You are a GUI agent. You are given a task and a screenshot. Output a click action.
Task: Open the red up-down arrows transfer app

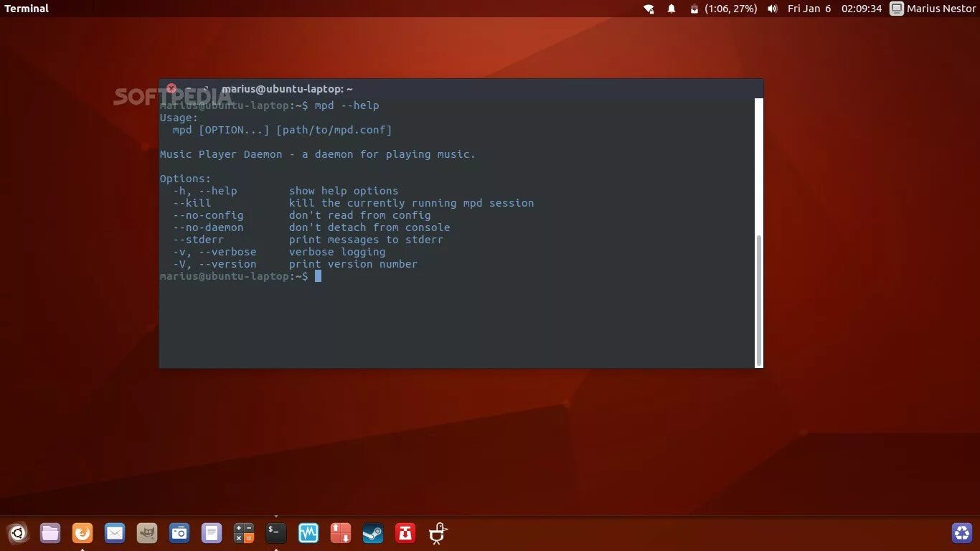tap(341, 533)
